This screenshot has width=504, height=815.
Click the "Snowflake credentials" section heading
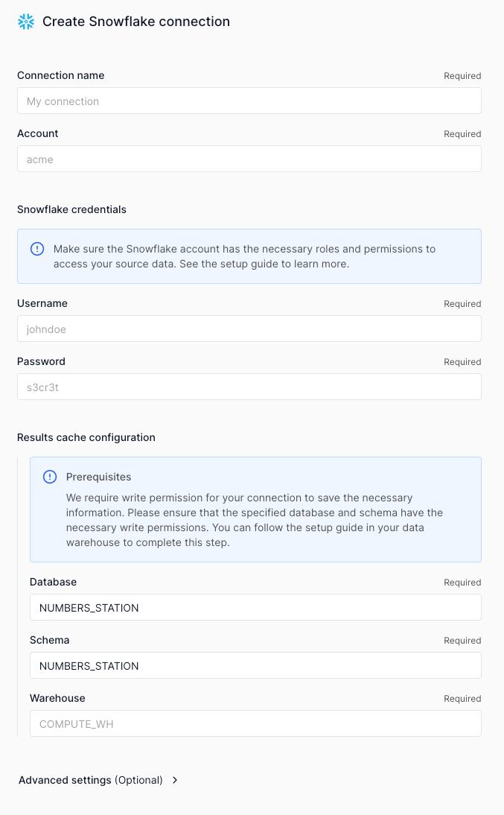pyautogui.click(x=71, y=209)
